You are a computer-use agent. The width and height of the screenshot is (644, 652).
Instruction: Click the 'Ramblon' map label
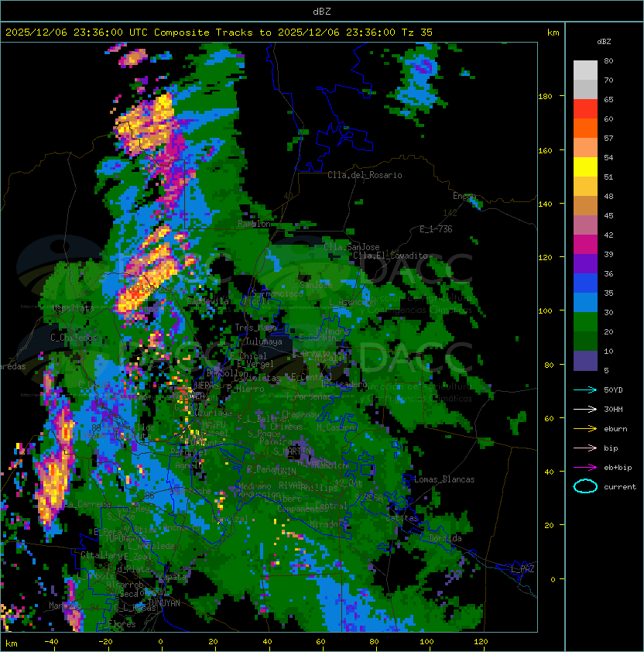point(254,224)
